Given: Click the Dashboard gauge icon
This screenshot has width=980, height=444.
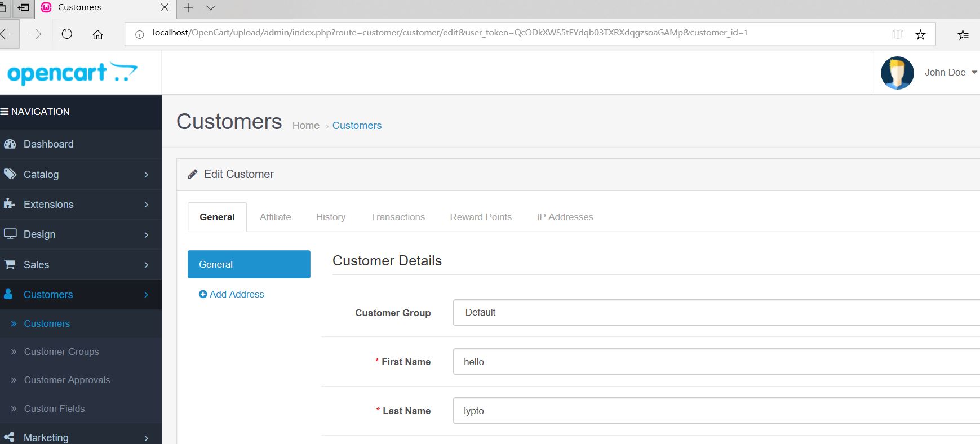Looking at the screenshot, I should 10,144.
